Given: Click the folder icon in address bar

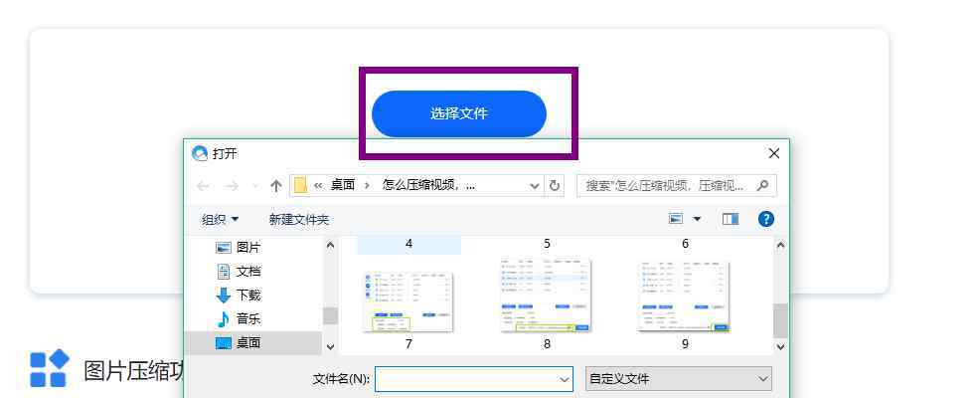Looking at the screenshot, I should coord(300,185).
